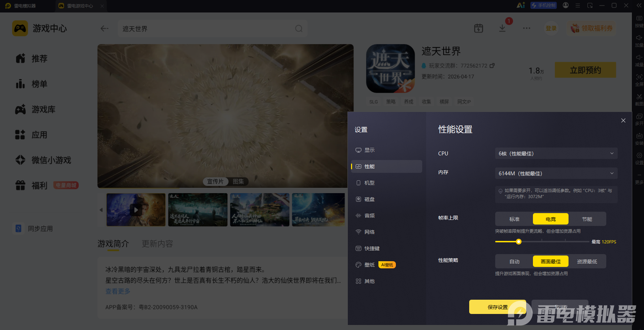
Task: Open 微信小游戏 in the left sidebar
Action: click(43, 160)
